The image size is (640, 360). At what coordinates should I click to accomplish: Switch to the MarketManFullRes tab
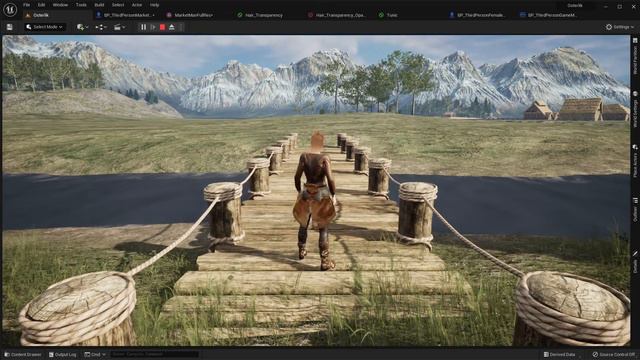pos(190,15)
